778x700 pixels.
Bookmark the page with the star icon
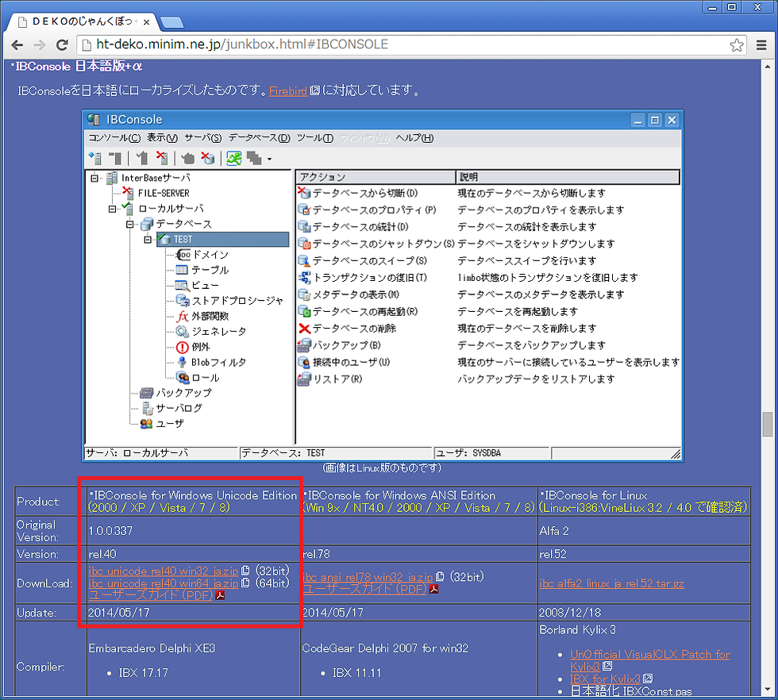[737, 44]
